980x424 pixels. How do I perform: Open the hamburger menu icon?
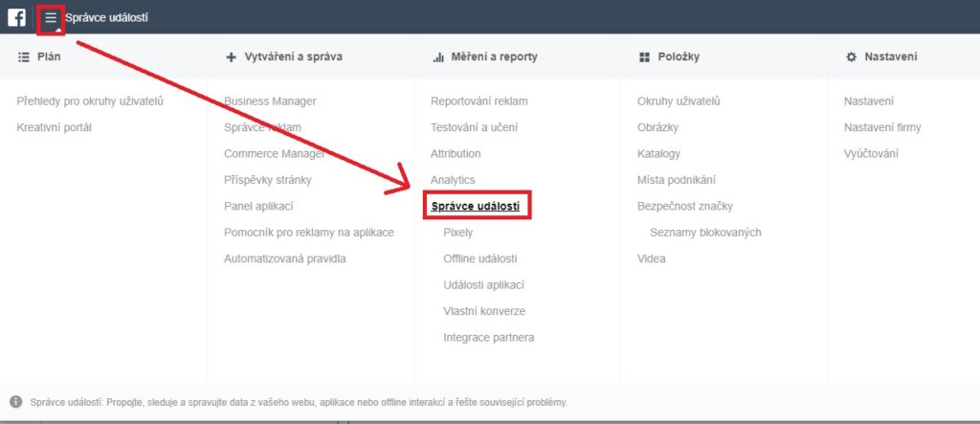click(x=51, y=18)
